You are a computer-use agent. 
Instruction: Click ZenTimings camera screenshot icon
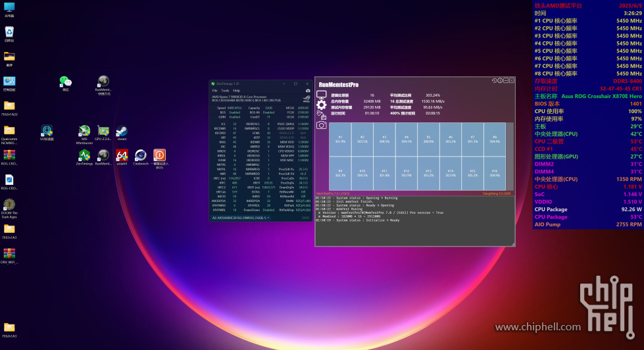(308, 90)
